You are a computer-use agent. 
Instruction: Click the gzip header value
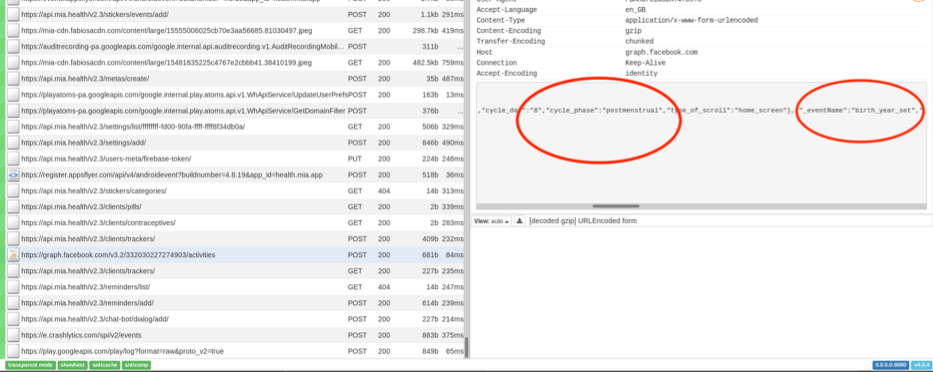pos(634,31)
